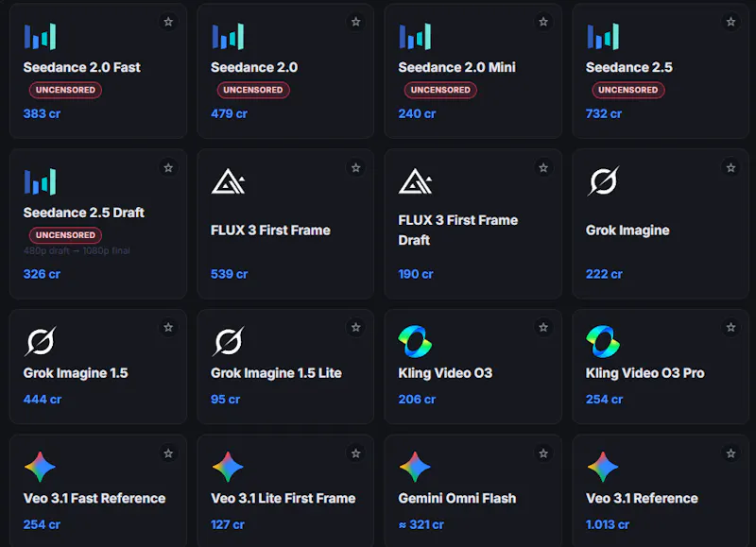This screenshot has width=756, height=547.
Task: Click the 240 cr price text
Action: 417,113
